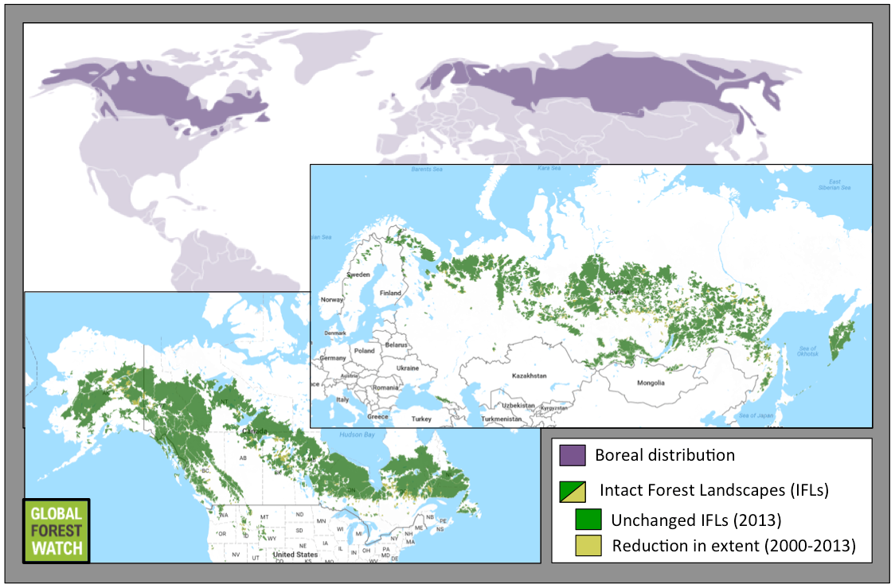
Task: Click the purple Boreal distribution legend swatch
Action: point(572,456)
